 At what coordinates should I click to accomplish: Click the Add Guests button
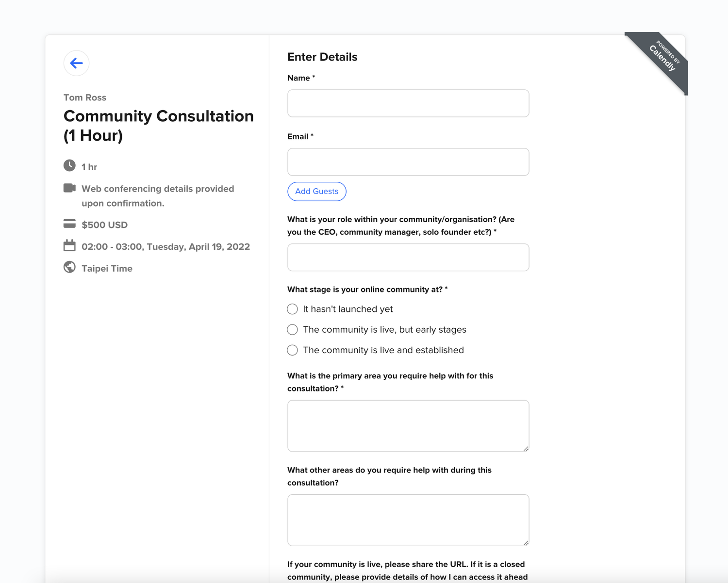coord(317,191)
